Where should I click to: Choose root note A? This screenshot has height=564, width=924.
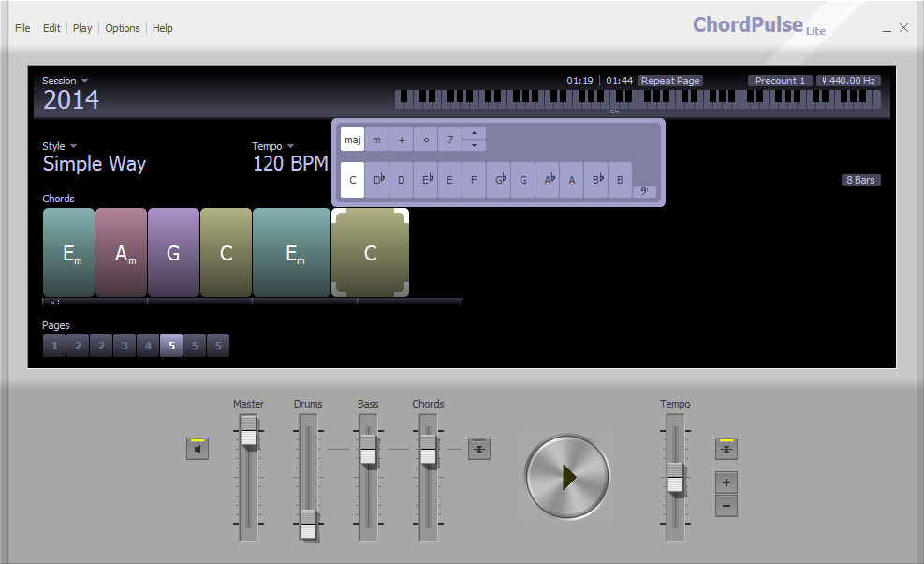[x=572, y=180]
